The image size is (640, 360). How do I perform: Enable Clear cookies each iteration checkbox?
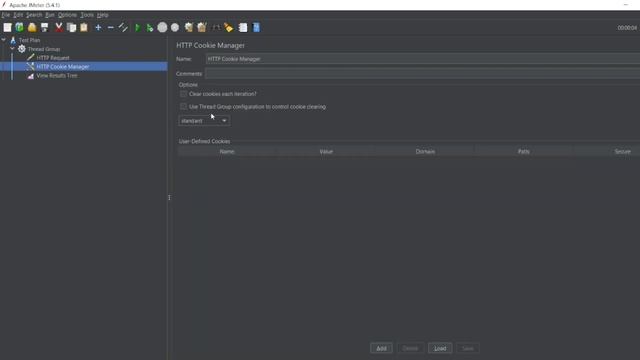tap(183, 94)
